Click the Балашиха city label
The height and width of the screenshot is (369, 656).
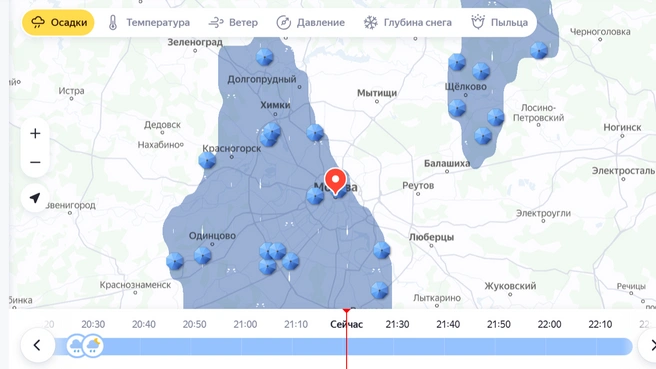[x=447, y=163]
